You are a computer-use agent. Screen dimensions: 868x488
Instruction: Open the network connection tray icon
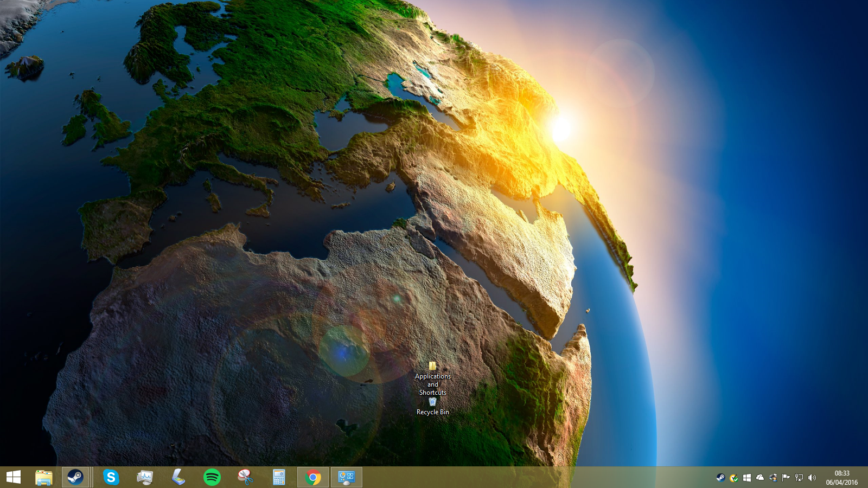click(x=799, y=478)
